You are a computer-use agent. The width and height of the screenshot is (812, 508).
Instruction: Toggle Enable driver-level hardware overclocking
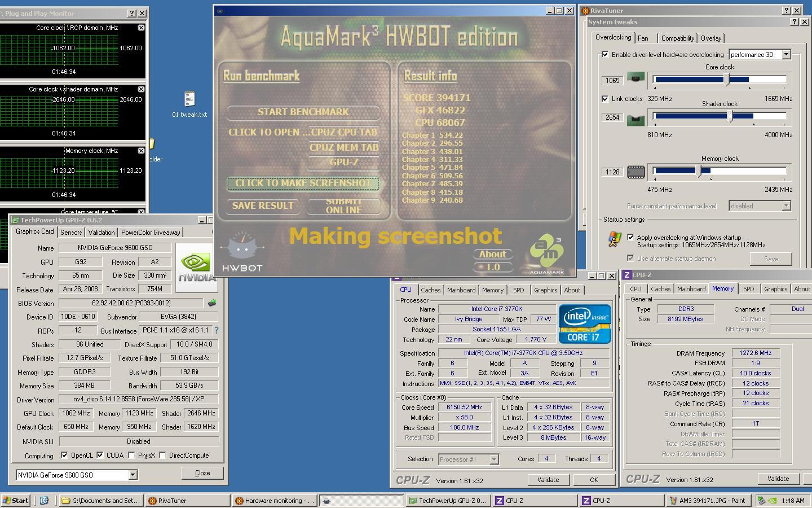(x=605, y=55)
